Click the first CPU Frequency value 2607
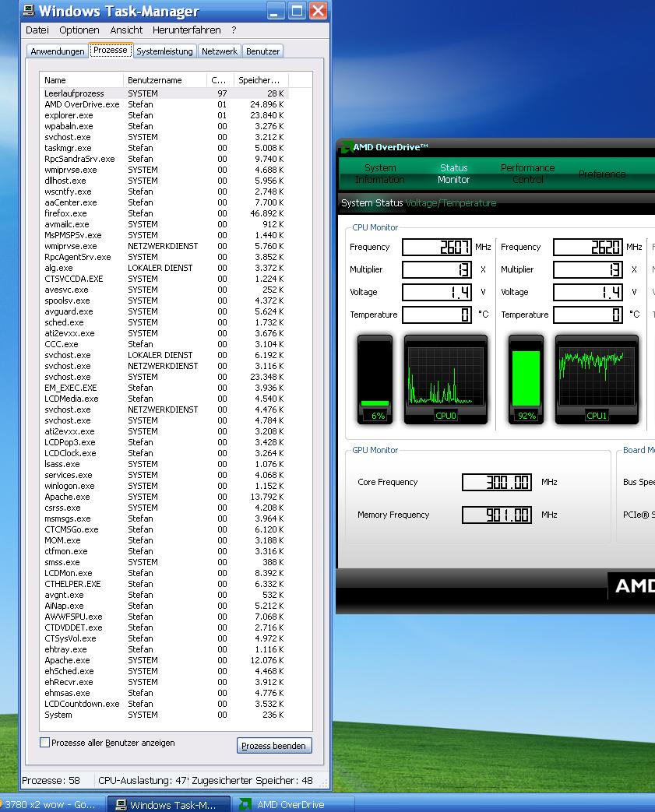Screen dimensions: 655x812 pos(437,247)
